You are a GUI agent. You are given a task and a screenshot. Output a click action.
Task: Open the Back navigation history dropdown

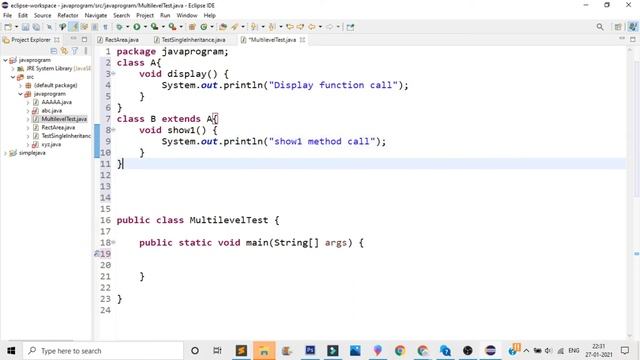point(320,27)
